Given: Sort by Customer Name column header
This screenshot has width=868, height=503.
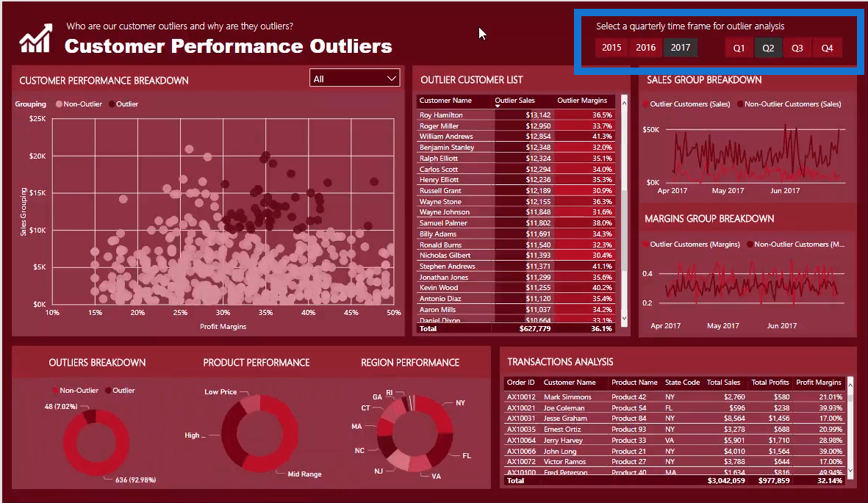Looking at the screenshot, I should click(x=445, y=101).
